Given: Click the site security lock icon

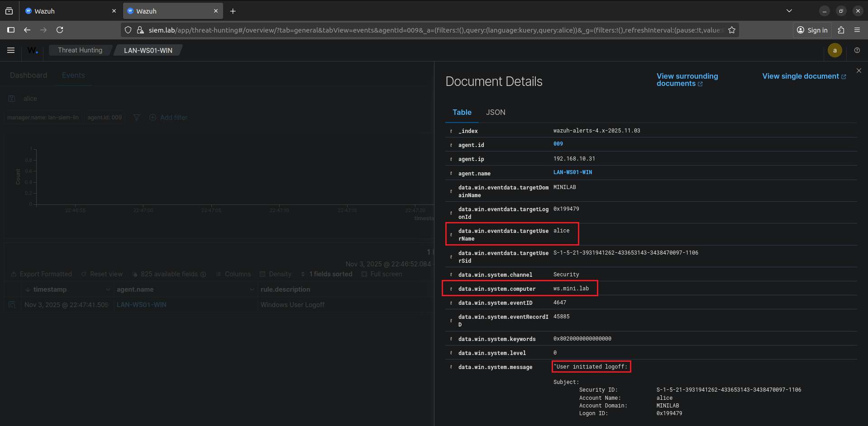Looking at the screenshot, I should pos(140,30).
